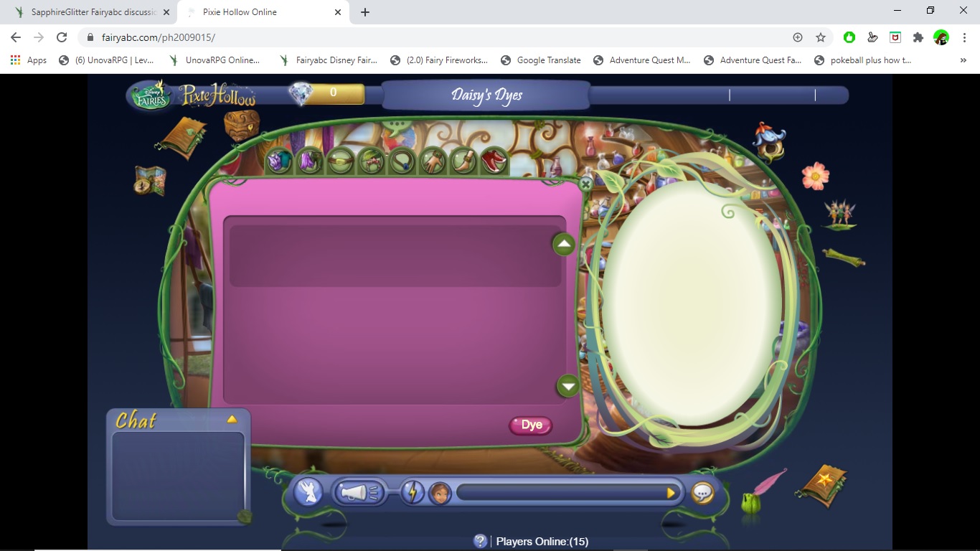Image resolution: width=980 pixels, height=551 pixels.
Task: Collapse the Chat panel using its yellow arrow
Action: (231, 419)
